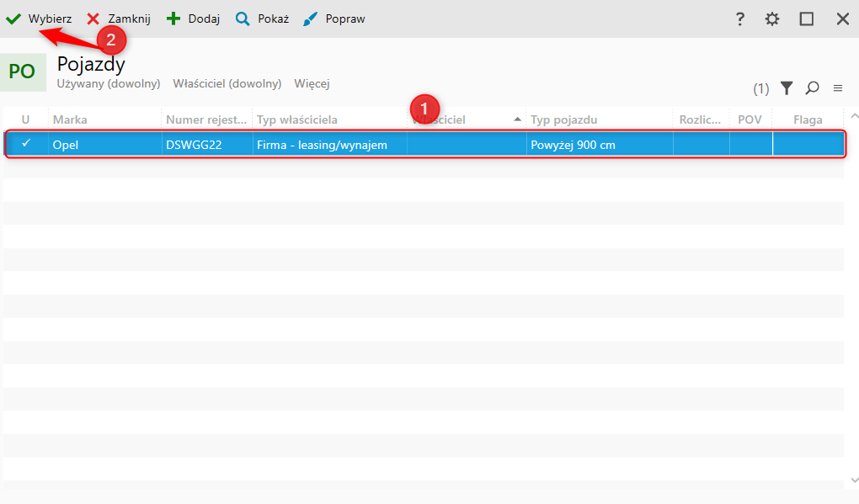Image resolution: width=859 pixels, height=504 pixels.
Task: Sort by POV column header
Action: (x=750, y=119)
